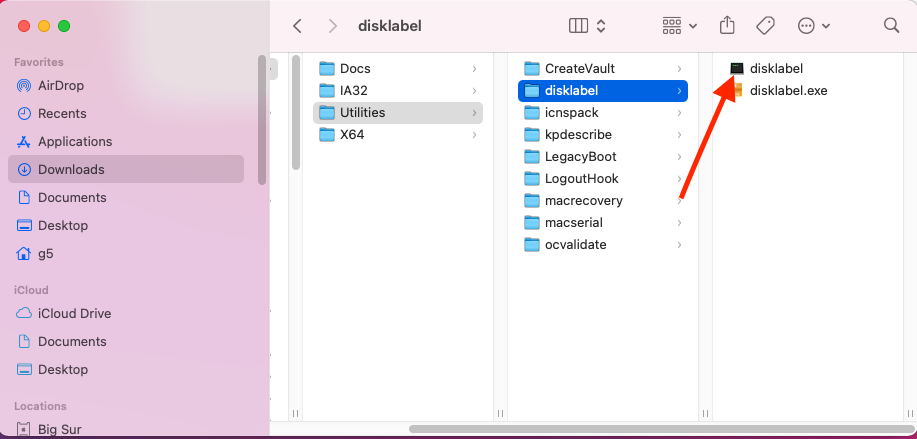Click the column resize handle below ocvalidate column
This screenshot has height=439, width=917.
pyautogui.click(x=706, y=413)
